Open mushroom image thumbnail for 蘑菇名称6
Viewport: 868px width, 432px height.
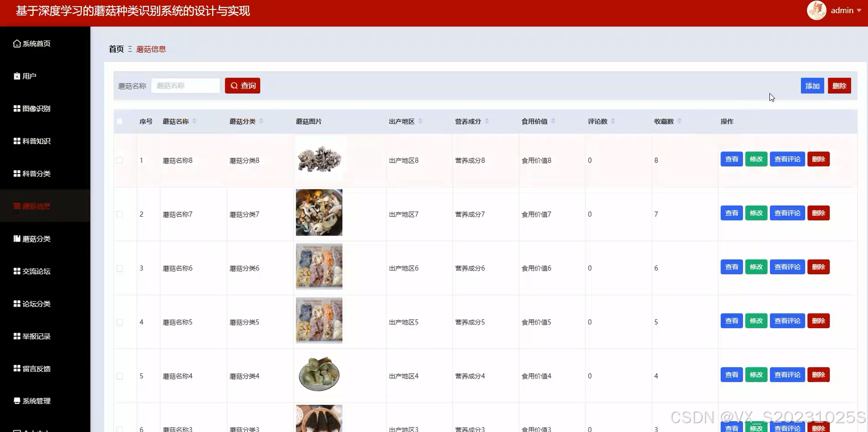319,266
